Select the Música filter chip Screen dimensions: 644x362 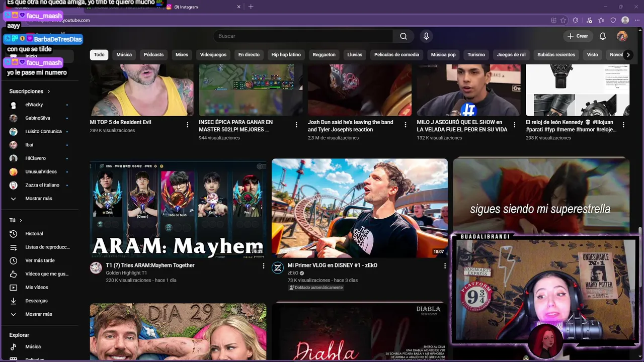124,55
